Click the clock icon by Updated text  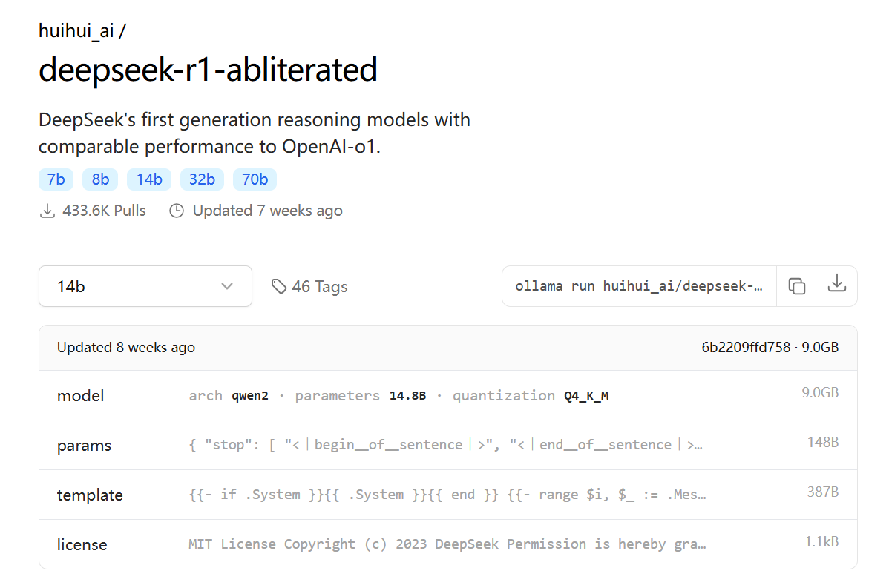(x=177, y=211)
